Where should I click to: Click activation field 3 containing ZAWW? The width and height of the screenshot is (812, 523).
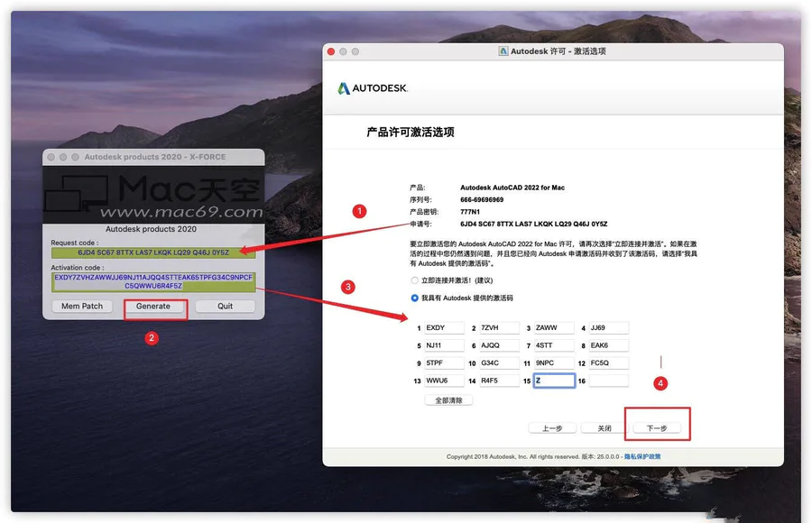[x=554, y=328]
